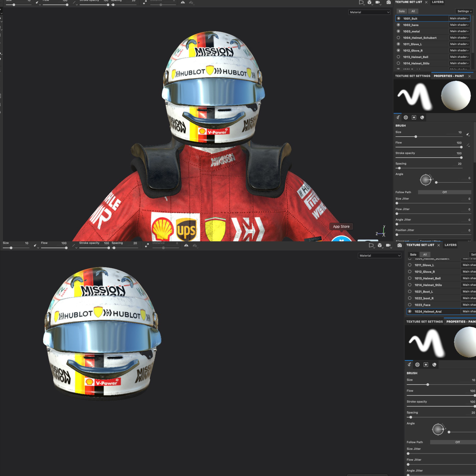Click the video camera icon in the lower toolbar

pyautogui.click(x=388, y=245)
